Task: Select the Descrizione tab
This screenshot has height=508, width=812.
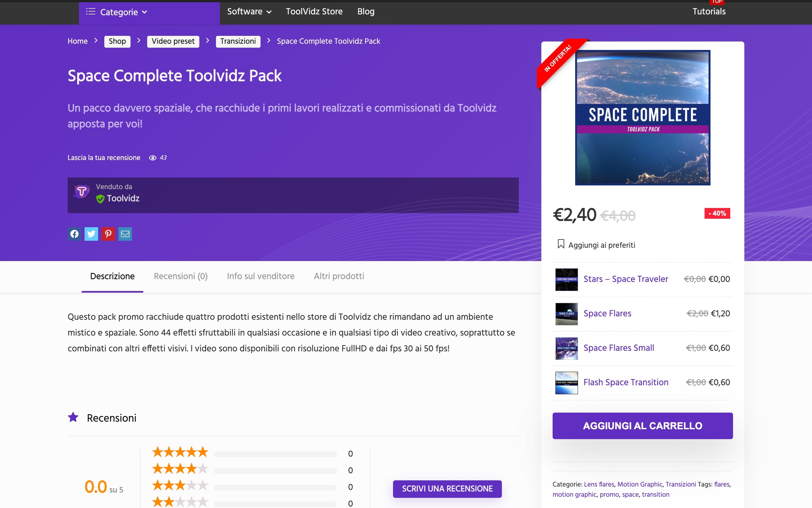Action: click(112, 276)
